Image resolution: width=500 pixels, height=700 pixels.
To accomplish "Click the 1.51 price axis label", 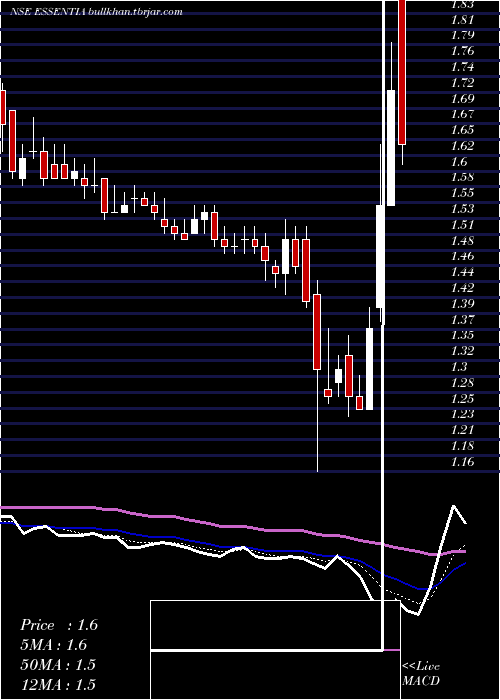I will click(462, 225).
